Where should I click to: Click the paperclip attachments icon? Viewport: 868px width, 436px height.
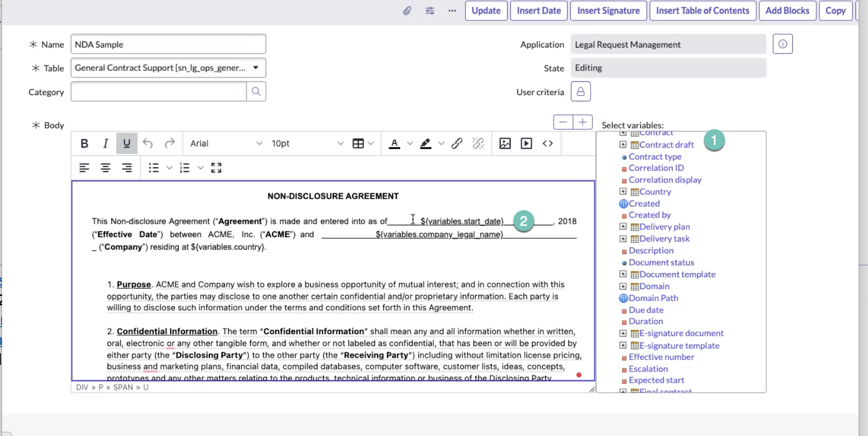pos(407,10)
